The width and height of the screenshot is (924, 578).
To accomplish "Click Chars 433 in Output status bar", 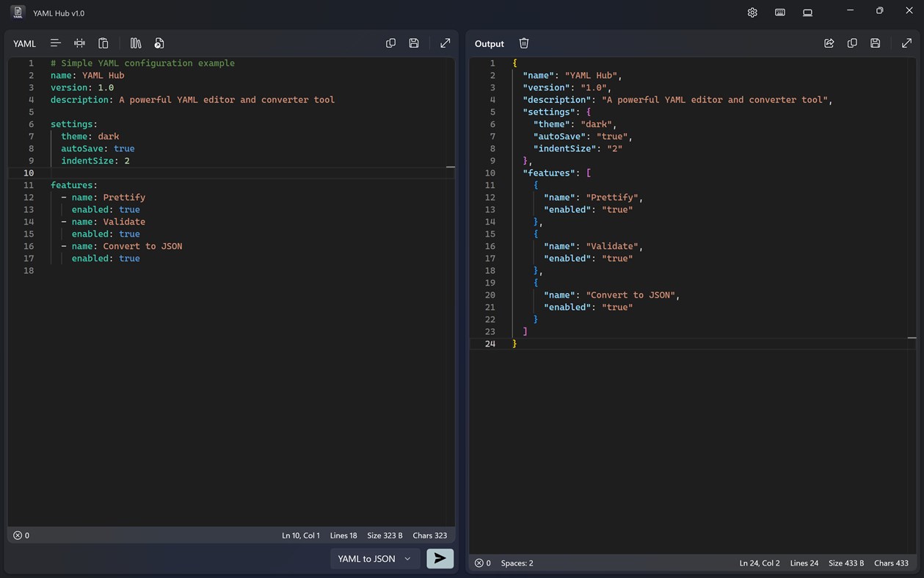I will tap(891, 563).
